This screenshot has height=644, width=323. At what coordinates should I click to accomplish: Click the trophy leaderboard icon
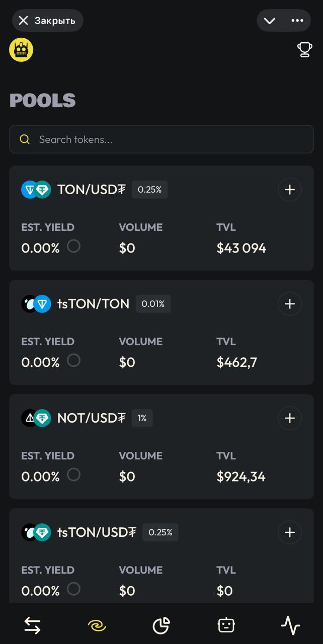click(304, 50)
